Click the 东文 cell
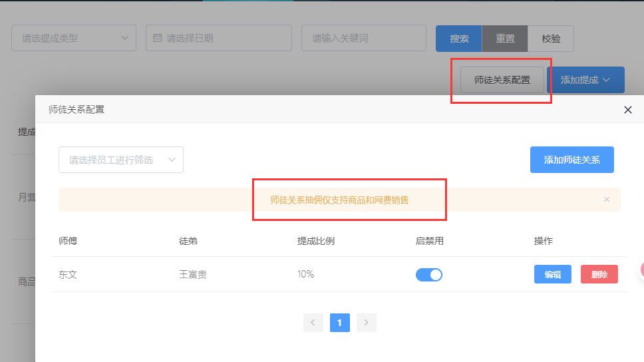Viewport: 644px width, 362px height. (x=68, y=274)
